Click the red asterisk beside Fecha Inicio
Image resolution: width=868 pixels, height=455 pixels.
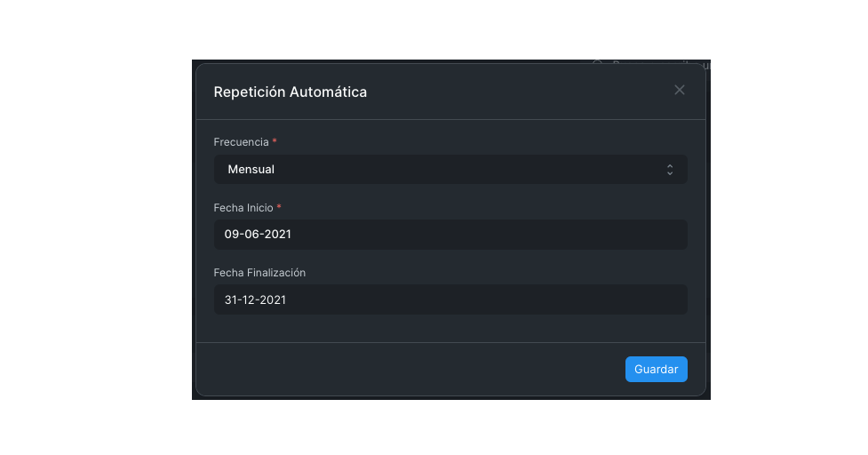coord(279,207)
